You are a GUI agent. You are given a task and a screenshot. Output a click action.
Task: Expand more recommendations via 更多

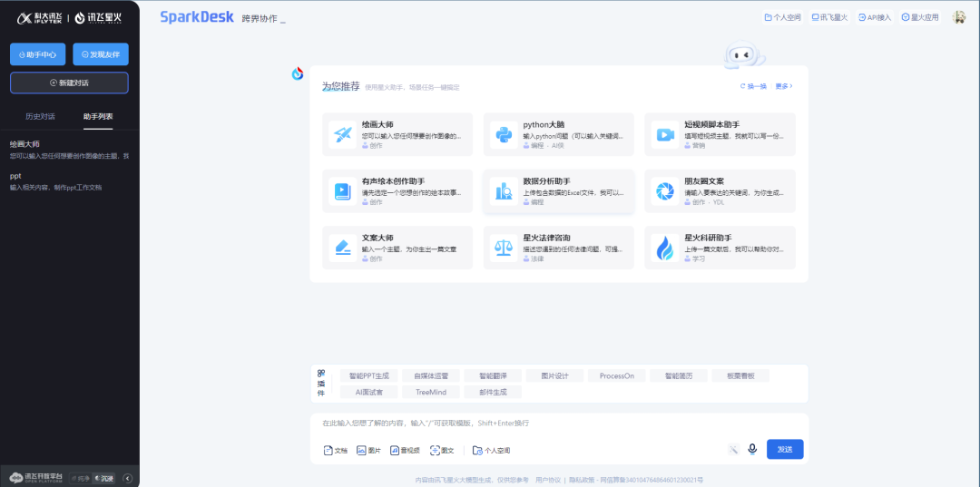(784, 86)
